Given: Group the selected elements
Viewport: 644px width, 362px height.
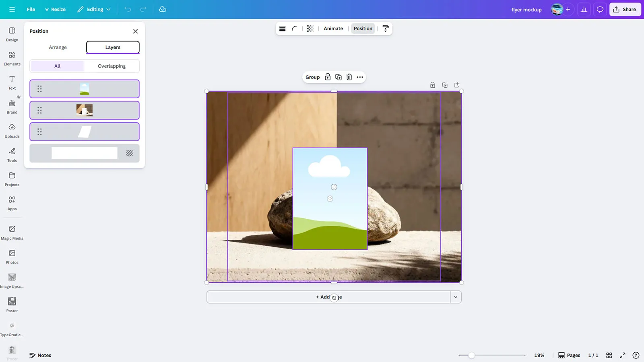Looking at the screenshot, I should (312, 77).
